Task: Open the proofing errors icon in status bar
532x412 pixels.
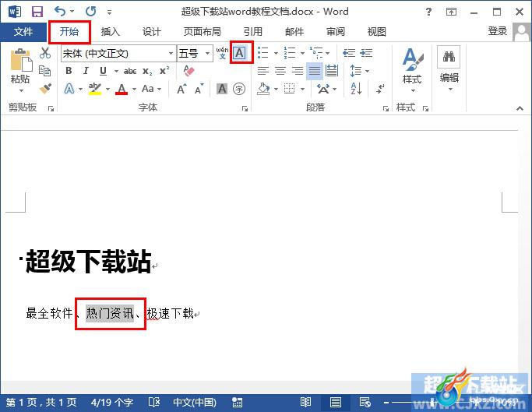Action: tap(154, 403)
